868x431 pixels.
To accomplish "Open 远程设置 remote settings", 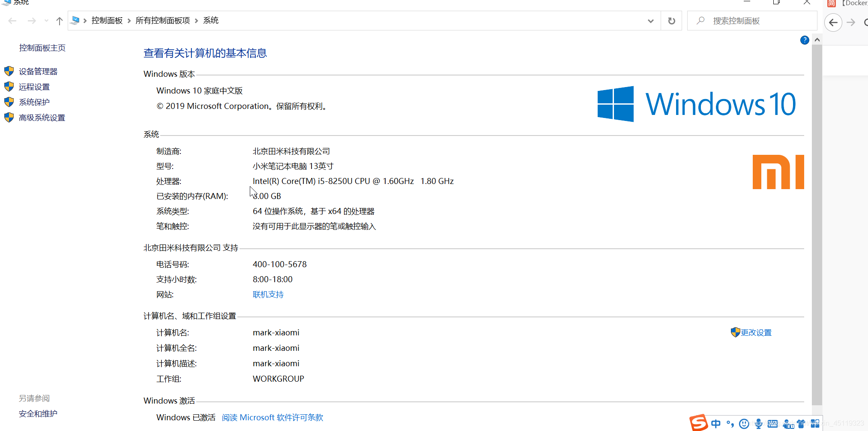I will [34, 87].
